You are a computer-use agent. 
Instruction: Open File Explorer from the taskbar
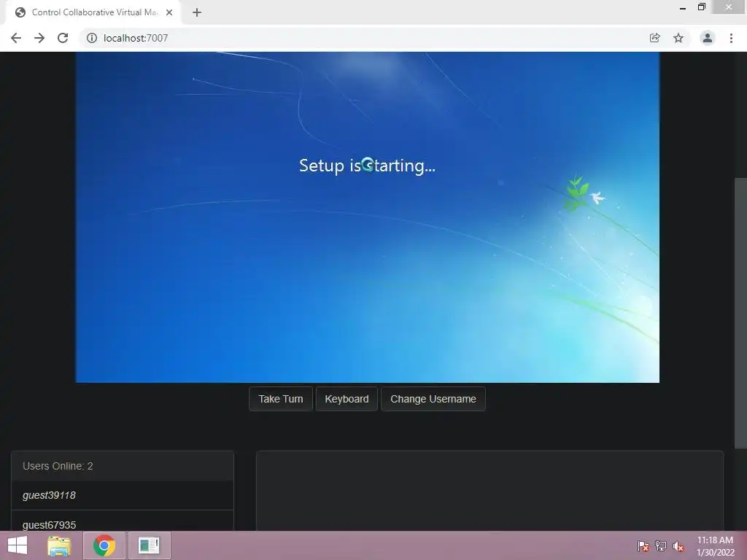click(59, 545)
